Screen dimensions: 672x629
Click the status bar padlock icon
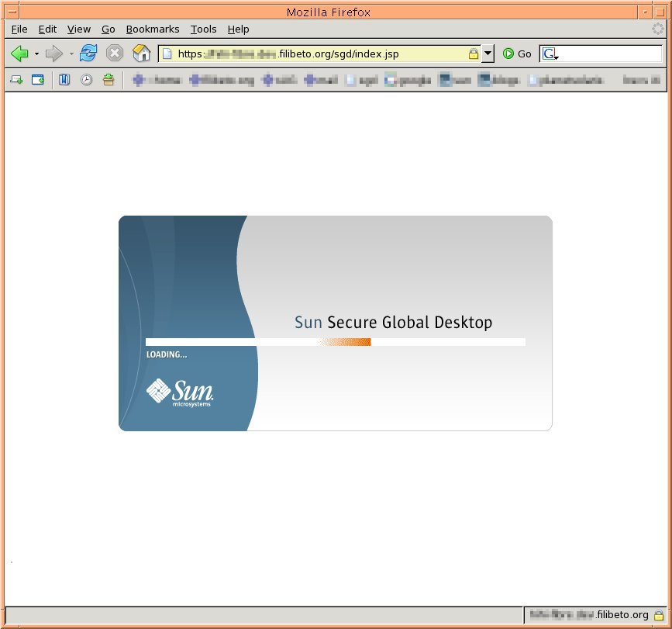658,615
